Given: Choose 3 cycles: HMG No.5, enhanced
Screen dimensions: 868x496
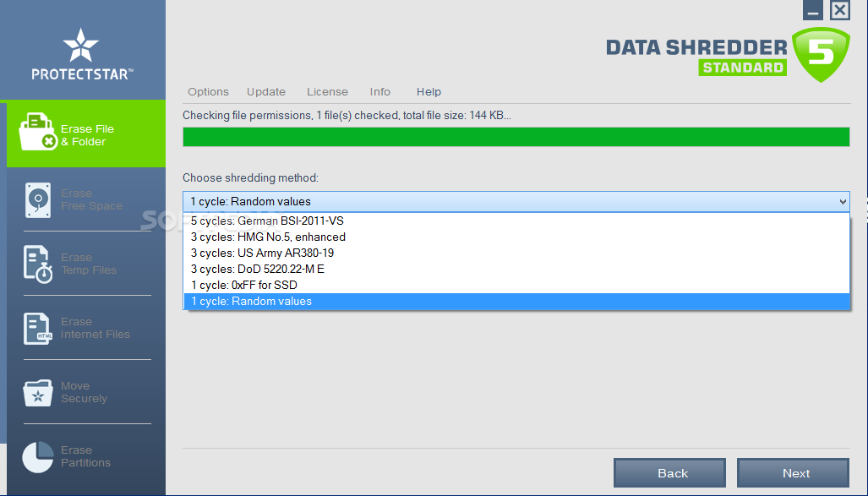Looking at the screenshot, I should coord(516,237).
